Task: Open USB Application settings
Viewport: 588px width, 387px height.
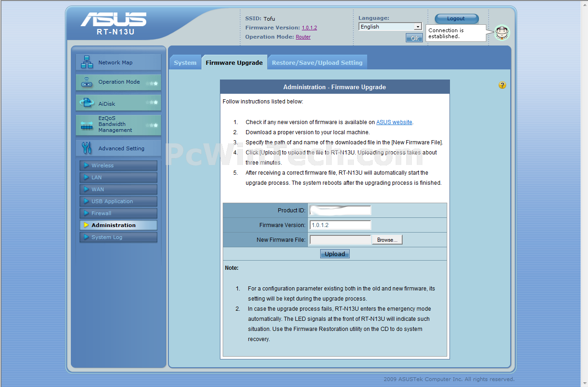Action: click(x=118, y=201)
